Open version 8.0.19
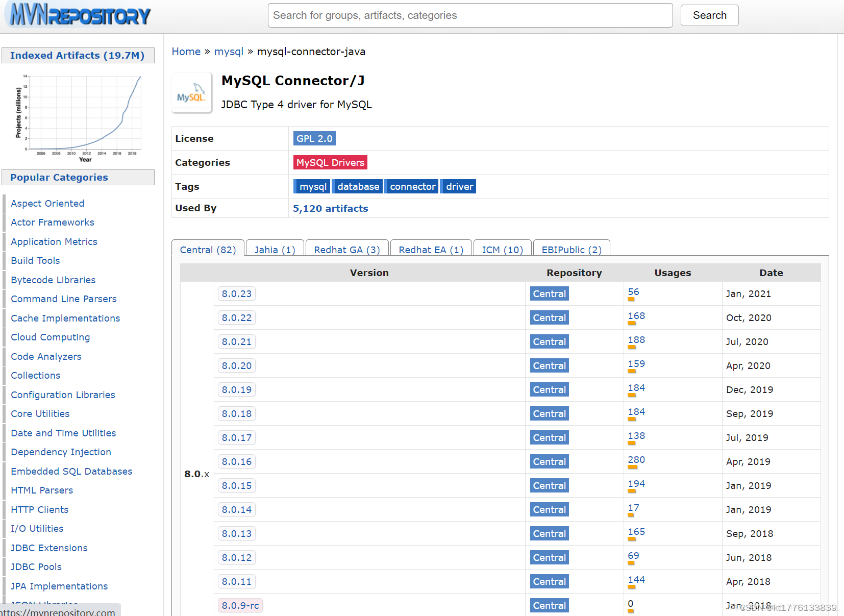The image size is (844, 616). point(237,389)
